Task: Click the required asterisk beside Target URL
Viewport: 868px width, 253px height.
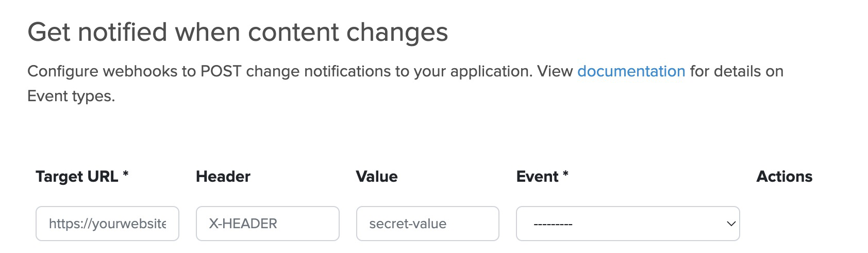Action: tap(126, 175)
